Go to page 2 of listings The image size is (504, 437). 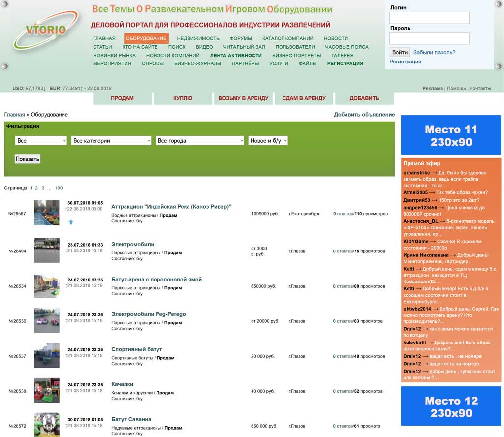tap(36, 188)
